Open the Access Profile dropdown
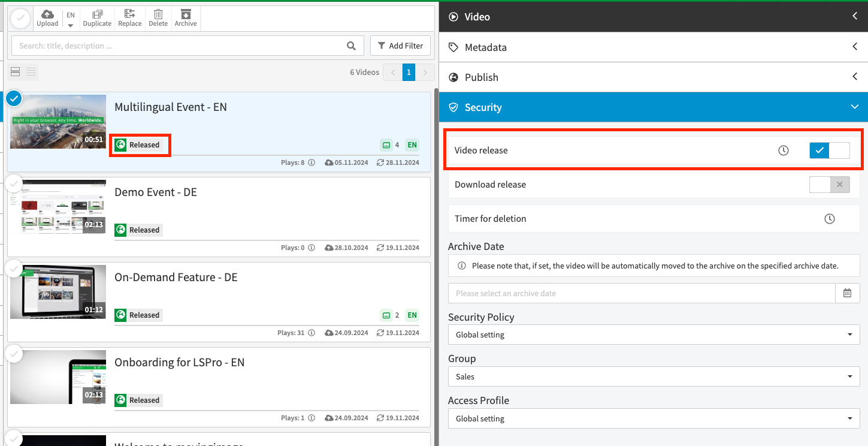Screen dimensions: 868x446 coord(654,418)
